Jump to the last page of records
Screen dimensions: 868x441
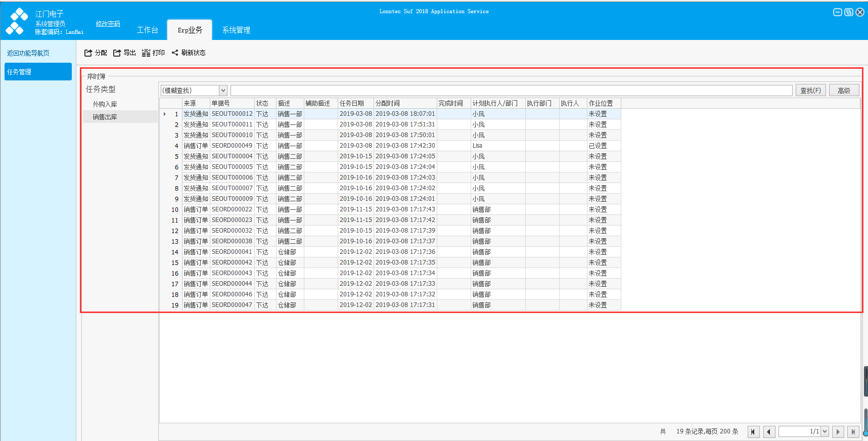(853, 432)
